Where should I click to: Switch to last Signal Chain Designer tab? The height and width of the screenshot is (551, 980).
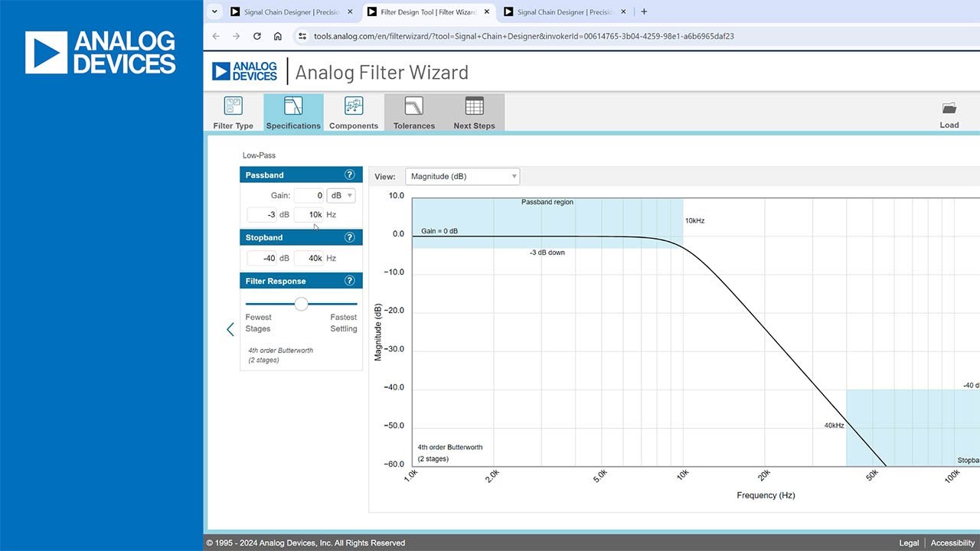[x=564, y=11]
